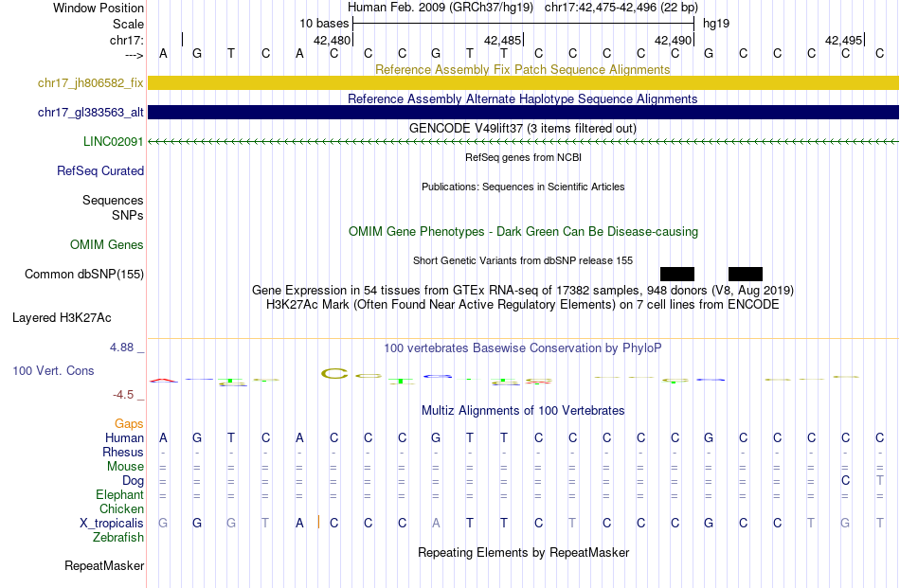Open Publications: Sequences in Scientific Articles title
The width and height of the screenshot is (900, 588).
[523, 187]
